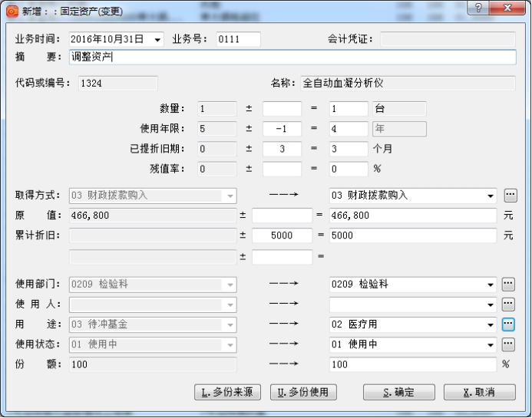Click the original 原值 field 466,800
This screenshot has height=418, width=532.
click(153, 216)
